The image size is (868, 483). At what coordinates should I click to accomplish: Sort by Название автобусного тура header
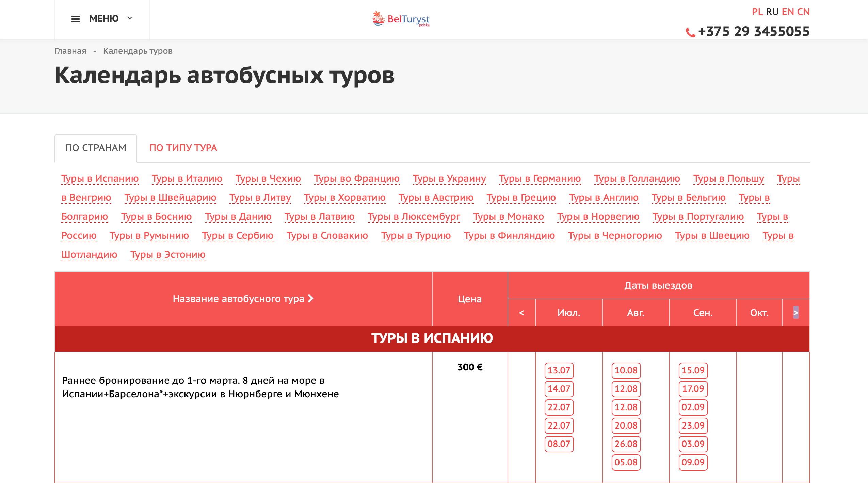pos(243,299)
